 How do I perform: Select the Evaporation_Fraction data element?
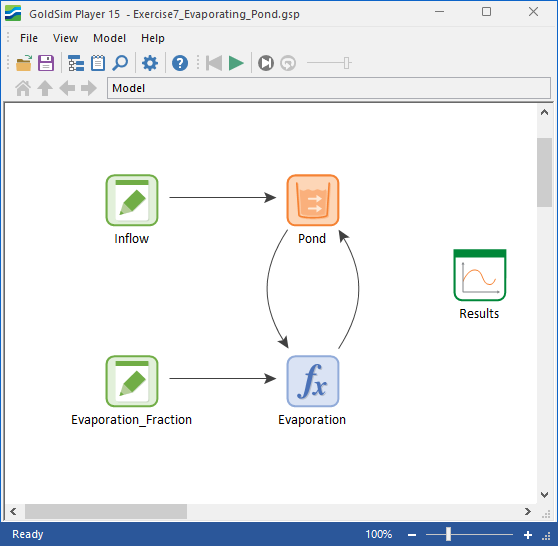pos(132,381)
